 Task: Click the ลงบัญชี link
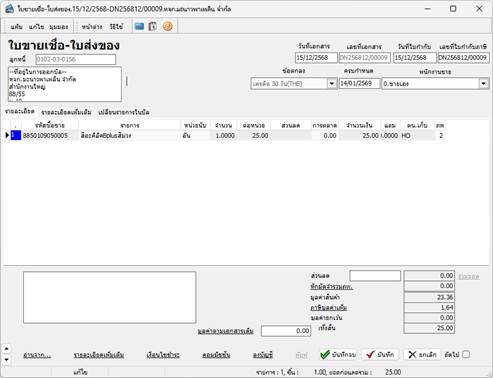[x=263, y=355]
